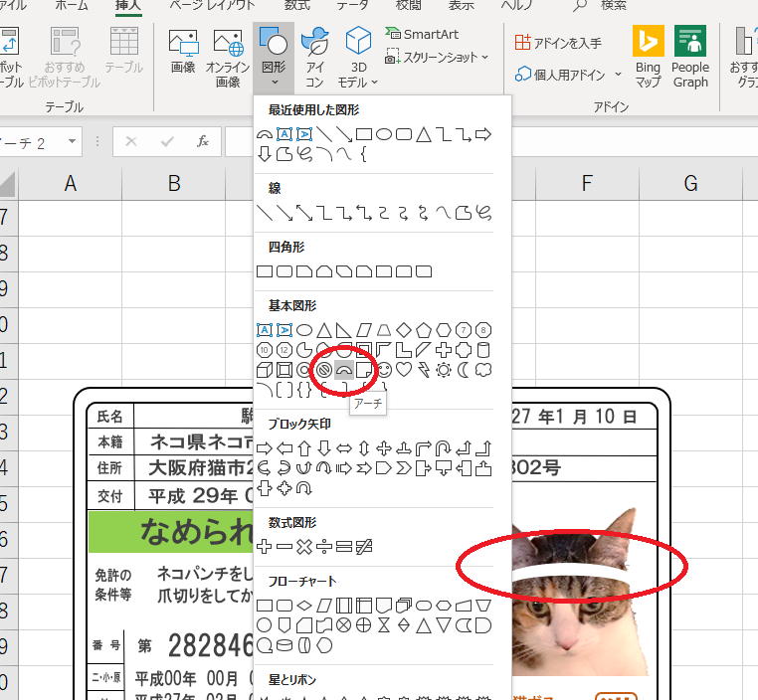The width and height of the screenshot is (758, 700).
Task: Switch to the ホーム tab
Action: 72,6
